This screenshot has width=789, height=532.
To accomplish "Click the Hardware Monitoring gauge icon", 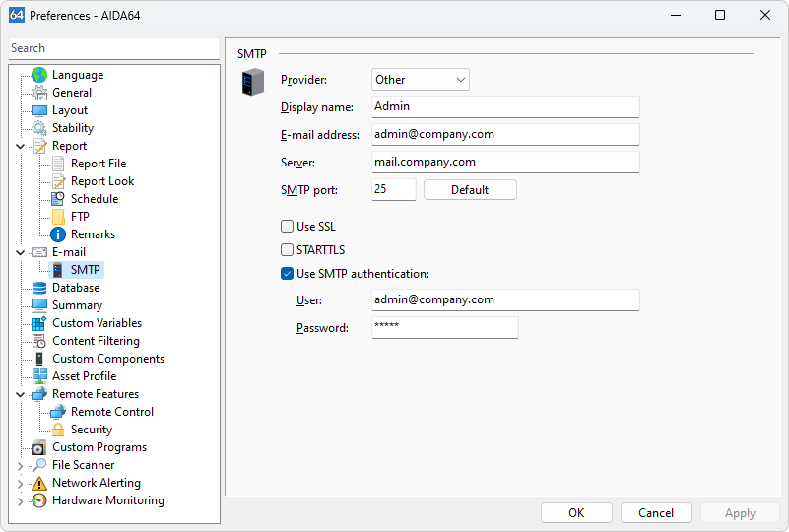I will pyautogui.click(x=39, y=500).
